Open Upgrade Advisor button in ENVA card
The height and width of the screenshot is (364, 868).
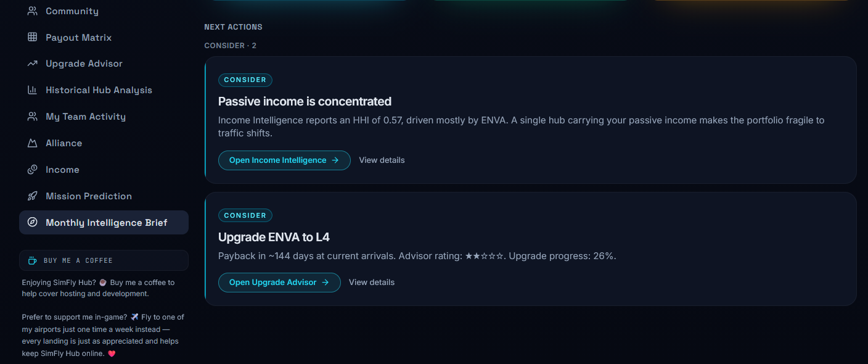(x=279, y=283)
